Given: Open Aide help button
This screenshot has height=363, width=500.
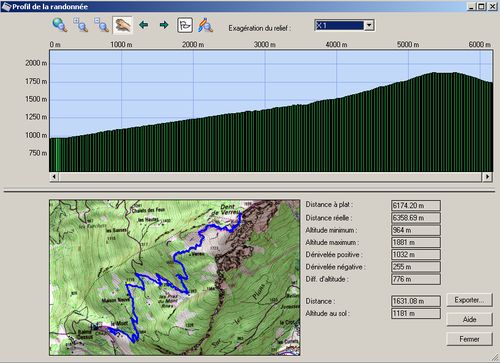Looking at the screenshot, I should tap(469, 319).
